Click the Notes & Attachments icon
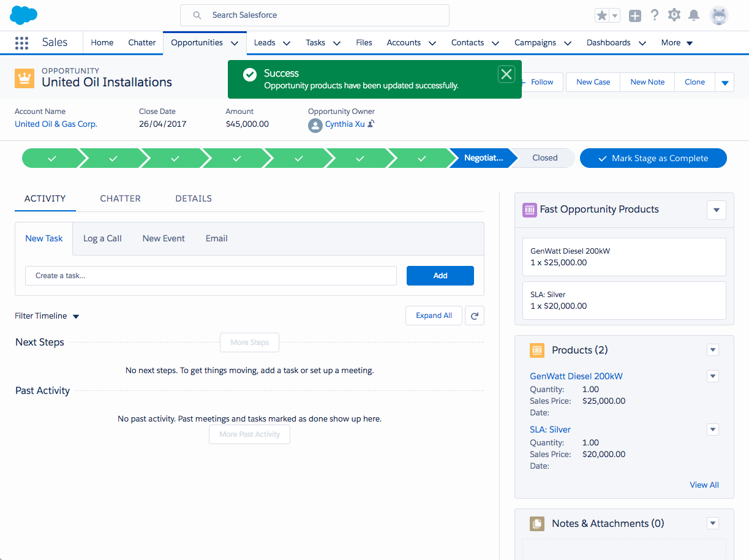Screen dimensions: 749x560 tap(537, 524)
